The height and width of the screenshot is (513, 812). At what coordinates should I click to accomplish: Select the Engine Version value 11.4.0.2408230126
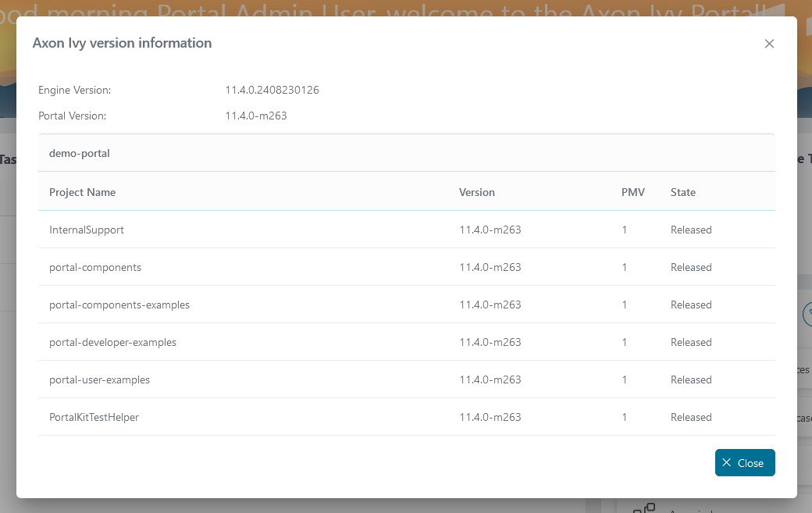272,90
